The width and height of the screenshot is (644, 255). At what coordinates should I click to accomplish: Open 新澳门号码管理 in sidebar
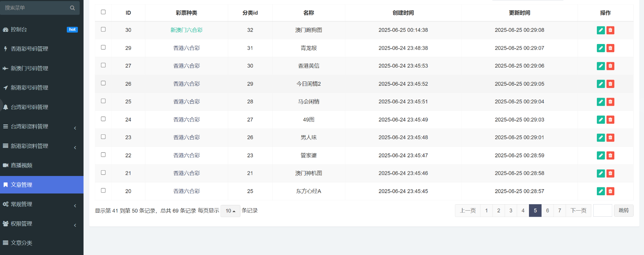click(42, 68)
